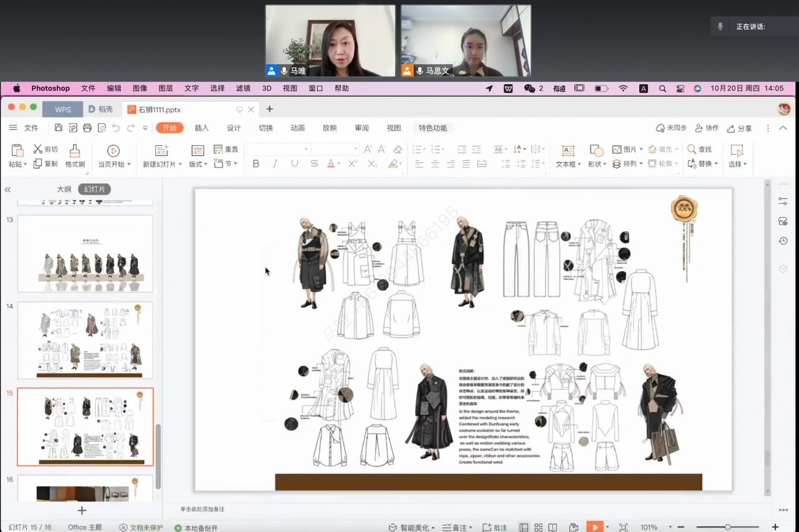This screenshot has width=799, height=532.
Task: Click the history clock icon in right sidebar
Action: [783, 241]
